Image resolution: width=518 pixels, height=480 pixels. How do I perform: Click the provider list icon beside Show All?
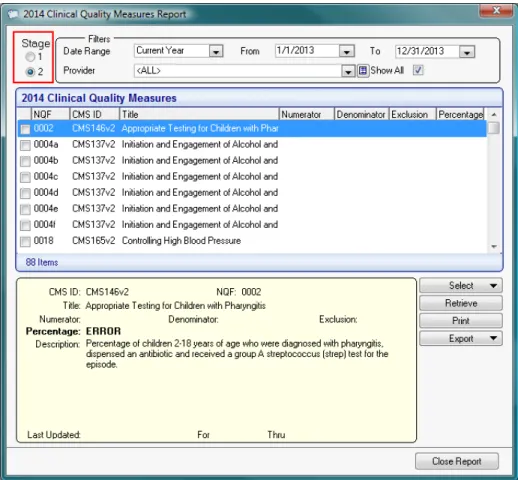point(363,71)
